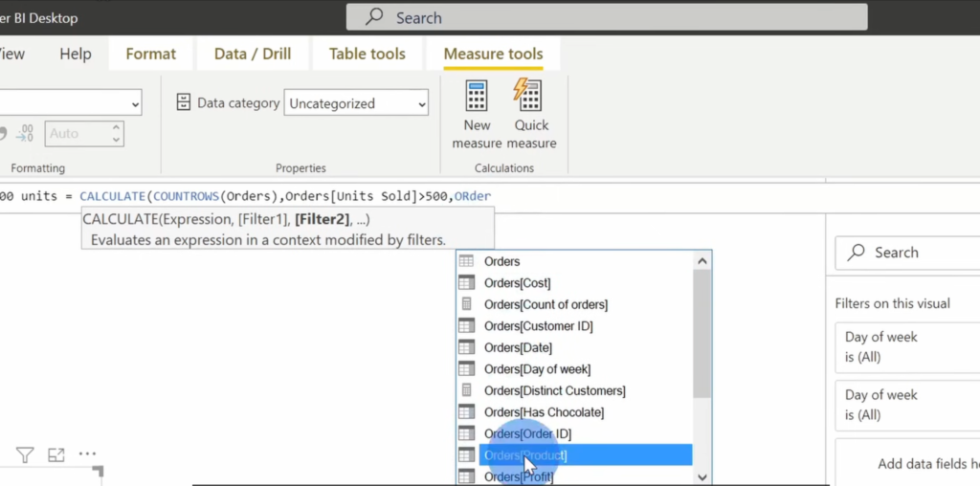Click the autocomplete list scroll down arrow
The width and height of the screenshot is (980, 486).
[702, 477]
